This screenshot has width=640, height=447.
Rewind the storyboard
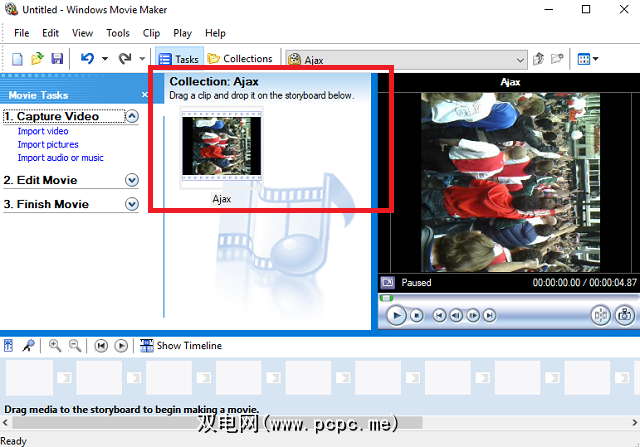[x=101, y=346]
